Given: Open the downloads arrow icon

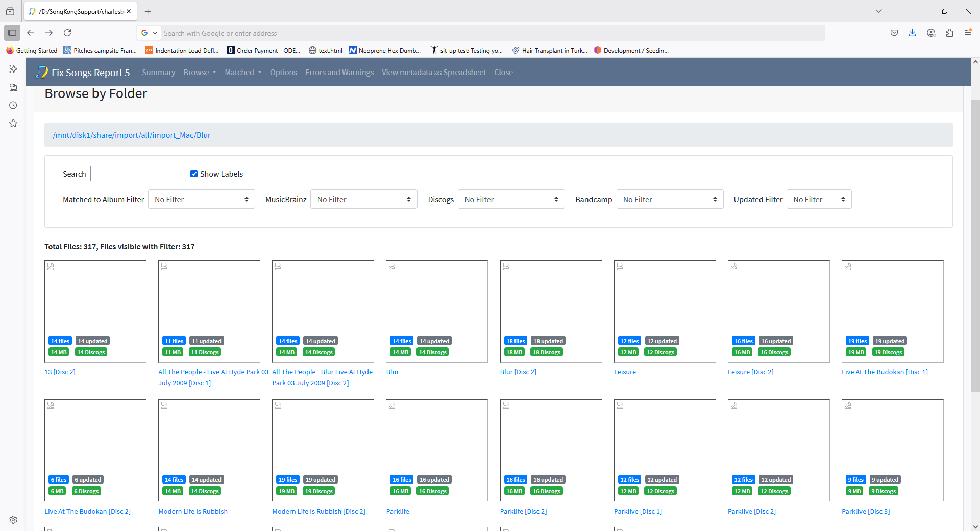Looking at the screenshot, I should (x=913, y=33).
